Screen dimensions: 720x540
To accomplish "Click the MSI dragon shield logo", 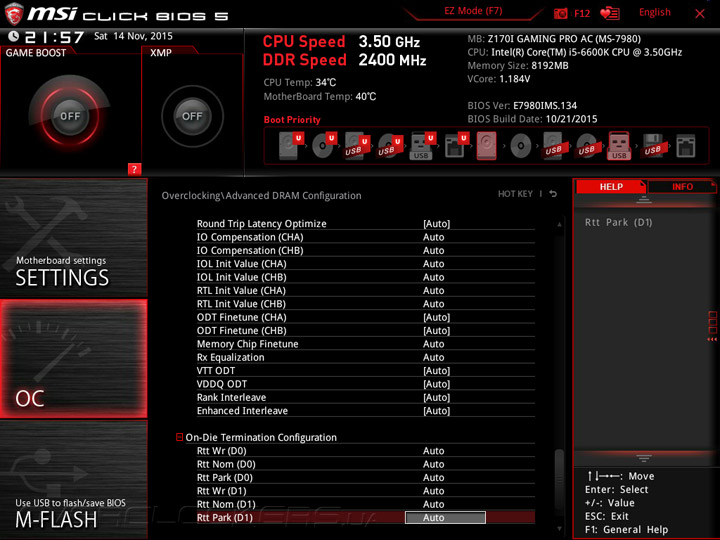I will point(14,14).
